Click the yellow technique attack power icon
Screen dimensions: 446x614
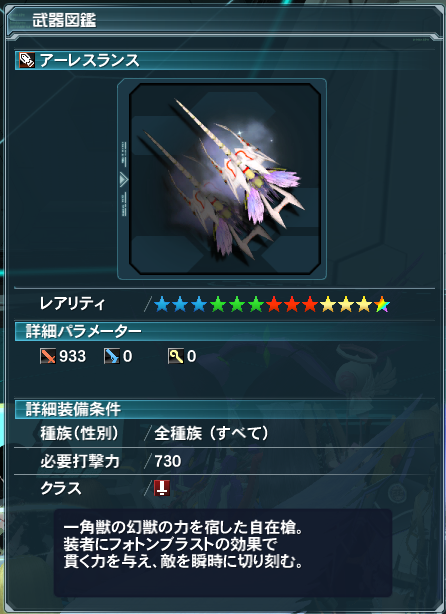tap(176, 356)
